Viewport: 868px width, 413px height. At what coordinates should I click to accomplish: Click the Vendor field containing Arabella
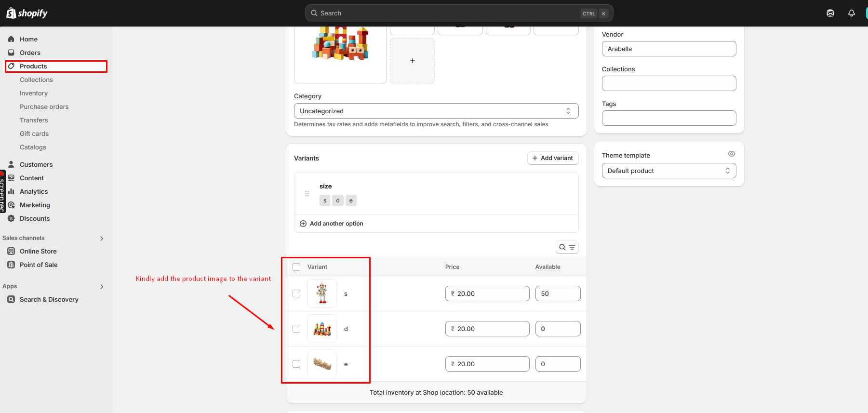(x=669, y=49)
